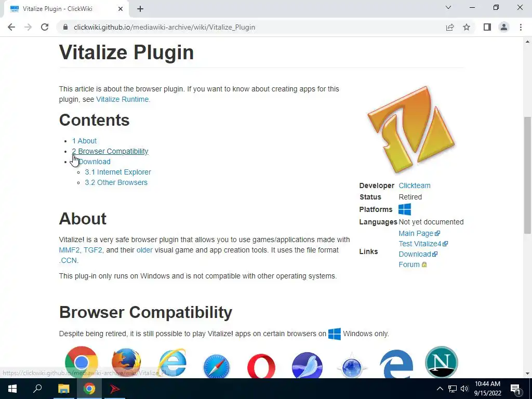
Task: Jump to 2 Browser Compatibility in contents
Action: (x=110, y=151)
